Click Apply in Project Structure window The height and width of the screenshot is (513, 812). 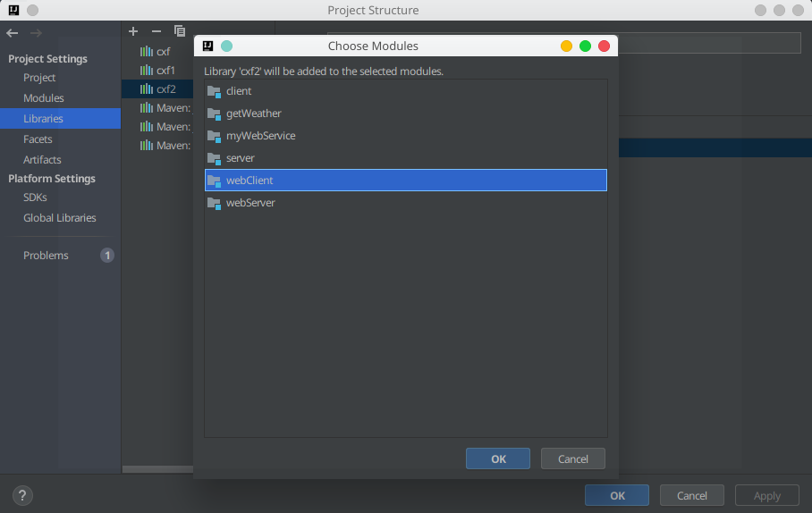tap(767, 495)
